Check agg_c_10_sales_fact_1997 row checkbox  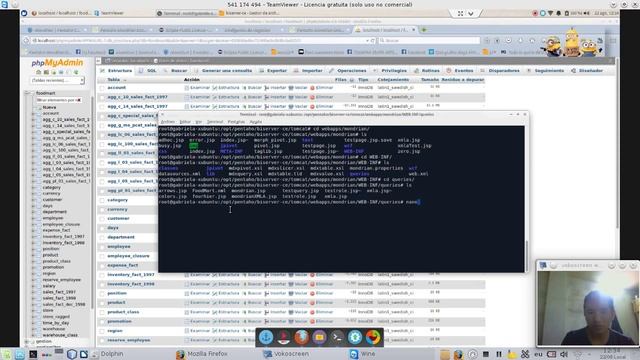102,97
